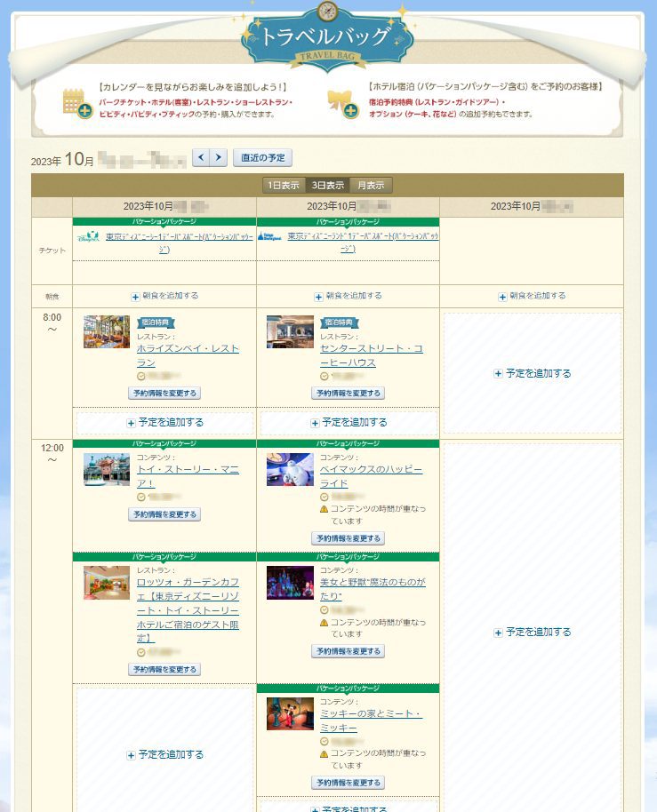The width and height of the screenshot is (657, 812).
Task: Click the compass emblem above トラベルバッグ title
Action: (328, 13)
